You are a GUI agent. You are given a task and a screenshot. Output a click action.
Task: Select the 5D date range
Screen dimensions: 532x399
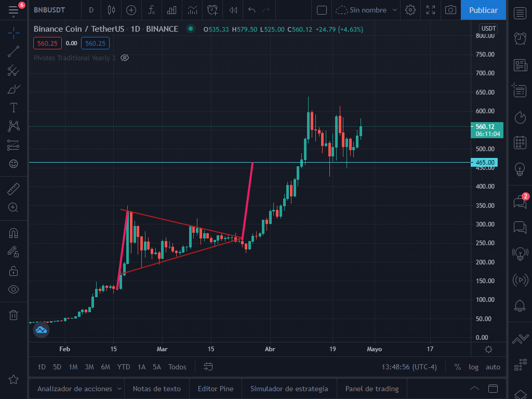(57, 367)
